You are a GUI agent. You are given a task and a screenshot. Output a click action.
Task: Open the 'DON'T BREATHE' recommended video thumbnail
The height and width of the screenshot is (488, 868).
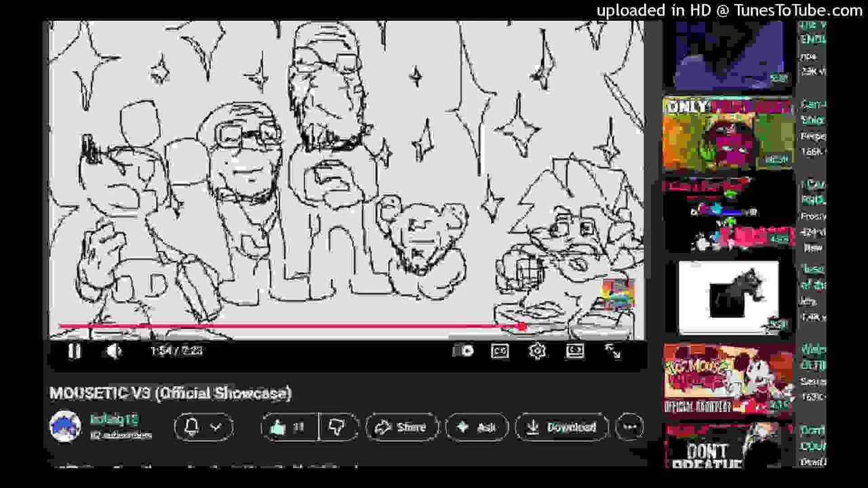point(728,445)
